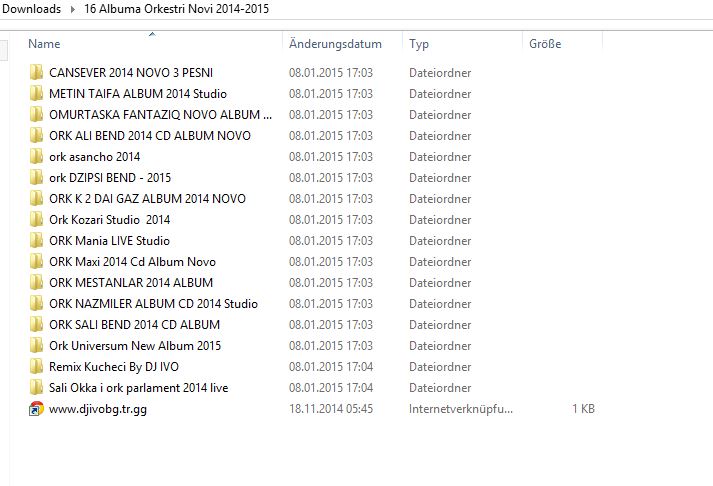Click the folder icon of Ork Universum New Album 2015
The image size is (713, 486).
[36, 345]
